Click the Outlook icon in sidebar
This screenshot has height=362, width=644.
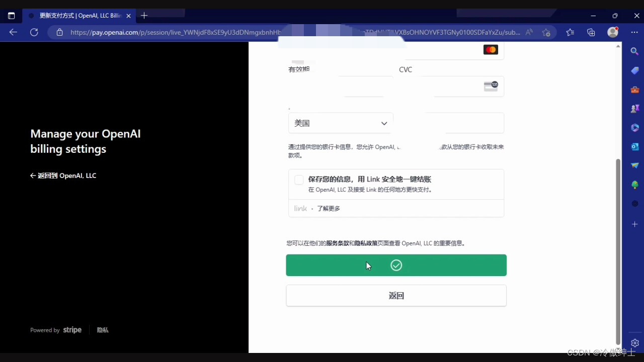634,147
